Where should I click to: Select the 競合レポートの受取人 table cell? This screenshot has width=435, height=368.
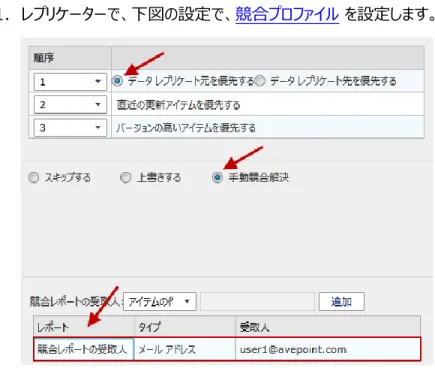click(84, 349)
